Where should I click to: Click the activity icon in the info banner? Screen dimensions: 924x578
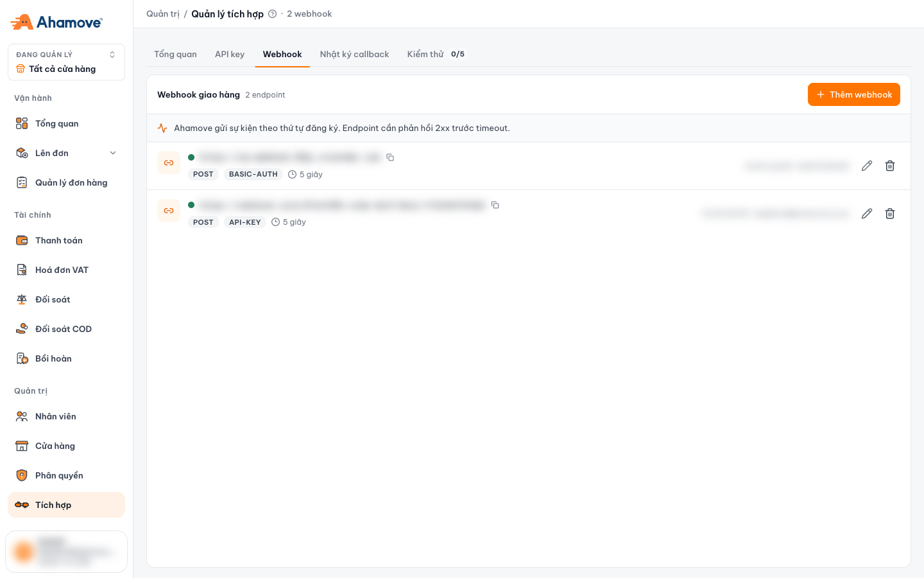coord(162,128)
